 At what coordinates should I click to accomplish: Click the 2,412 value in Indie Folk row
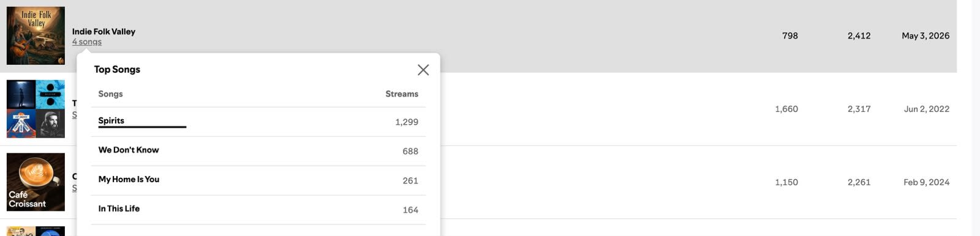[x=859, y=35]
